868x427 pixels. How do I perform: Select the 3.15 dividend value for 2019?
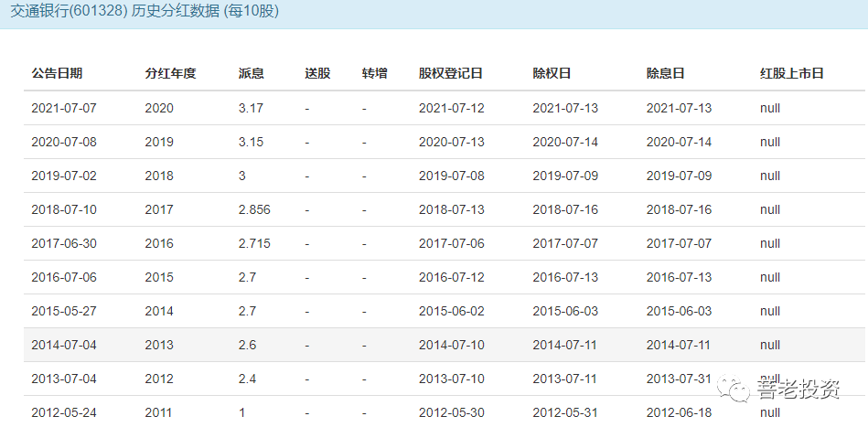point(251,142)
